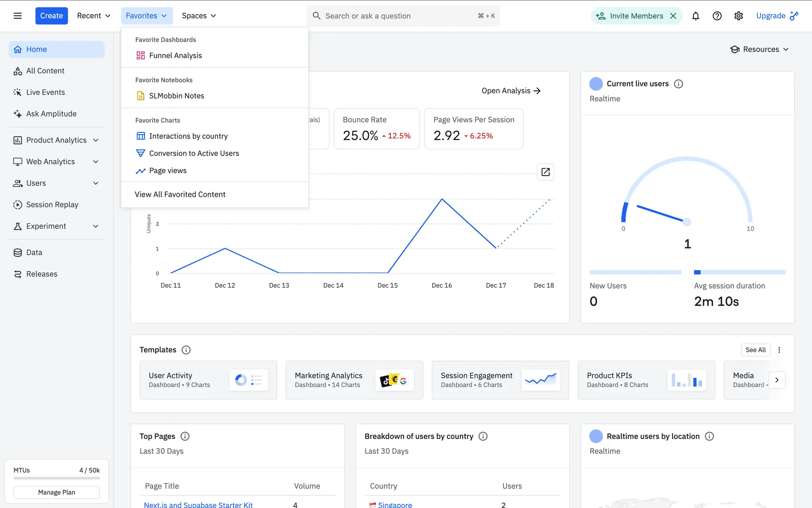Dismiss the Invite Members pill
This screenshot has height=508, width=812.
tap(673, 16)
